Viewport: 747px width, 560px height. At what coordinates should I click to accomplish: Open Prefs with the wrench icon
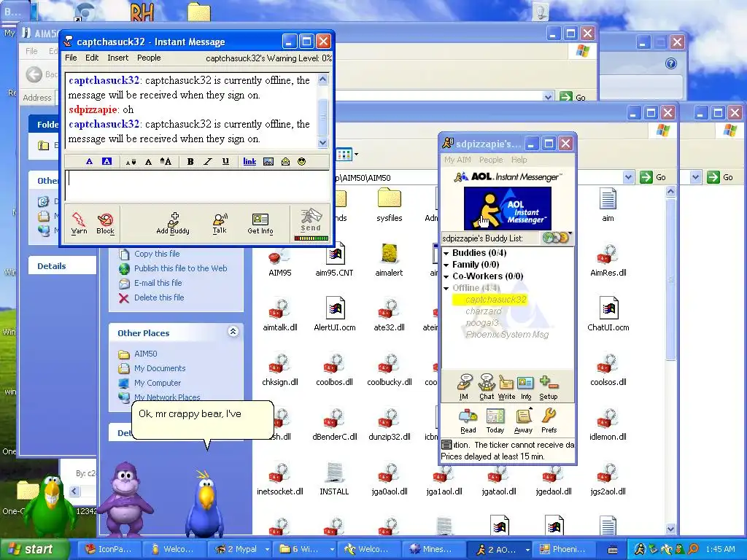pos(549,421)
